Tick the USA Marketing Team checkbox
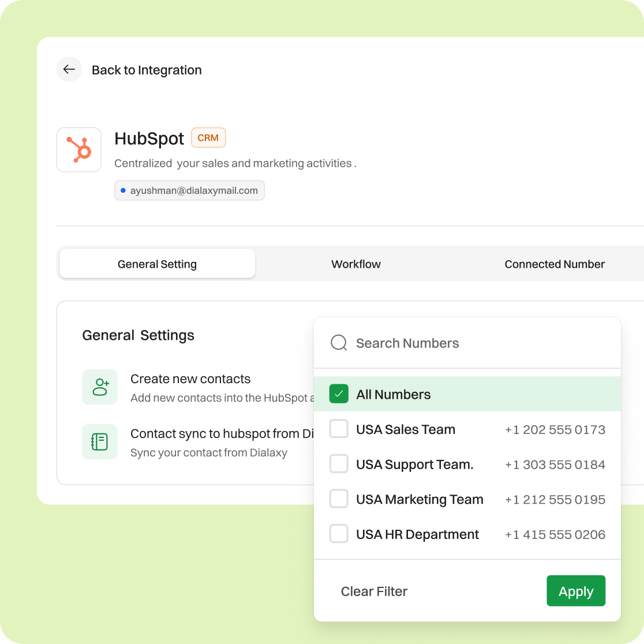Viewport: 644px width, 644px height. 339,499
